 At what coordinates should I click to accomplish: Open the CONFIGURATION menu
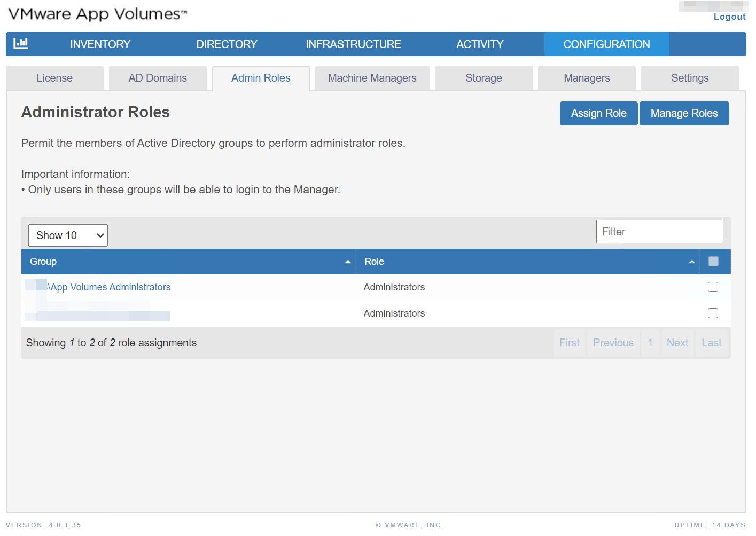tap(606, 44)
